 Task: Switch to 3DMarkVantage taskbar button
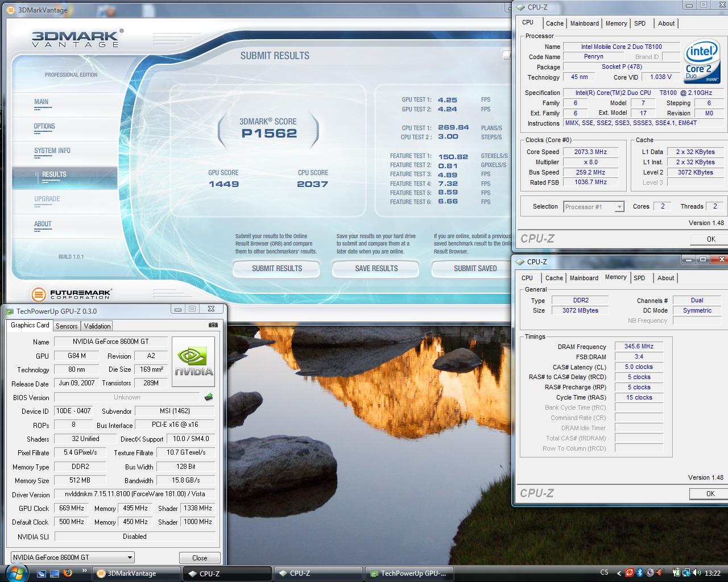point(137,573)
